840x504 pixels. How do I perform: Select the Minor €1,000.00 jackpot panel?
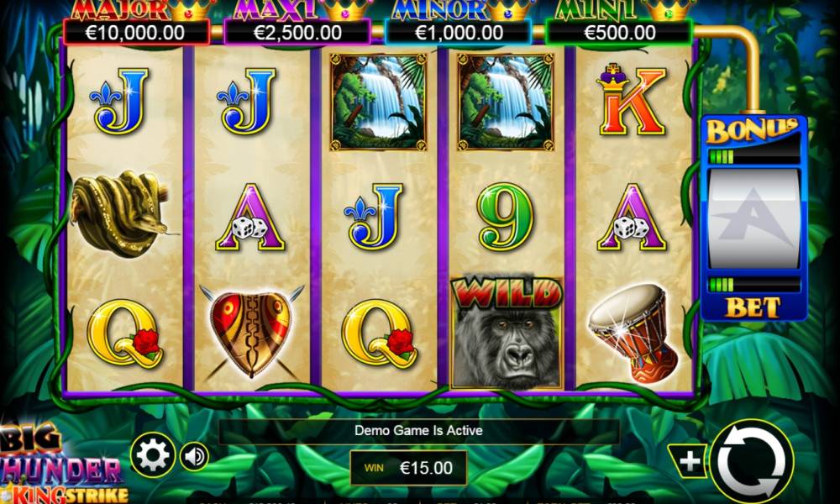459,32
